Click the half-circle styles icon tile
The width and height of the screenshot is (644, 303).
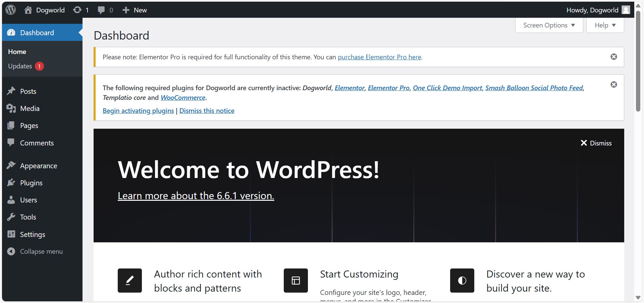click(462, 281)
